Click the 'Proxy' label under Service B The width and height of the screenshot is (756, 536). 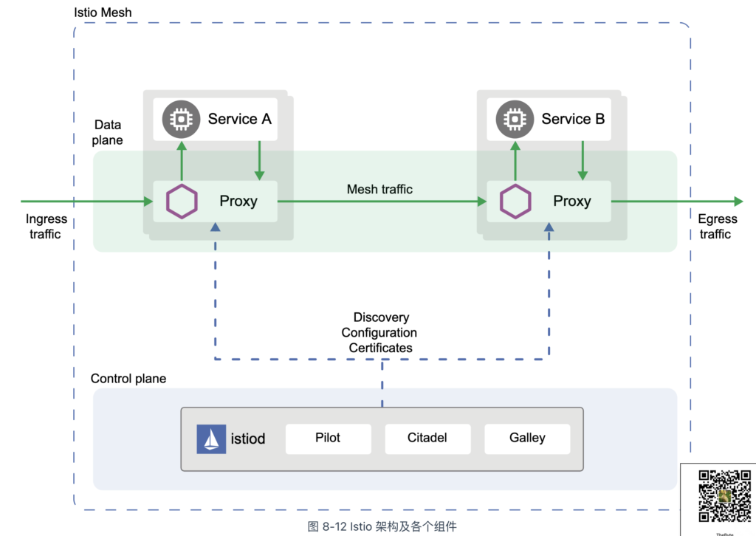point(572,202)
